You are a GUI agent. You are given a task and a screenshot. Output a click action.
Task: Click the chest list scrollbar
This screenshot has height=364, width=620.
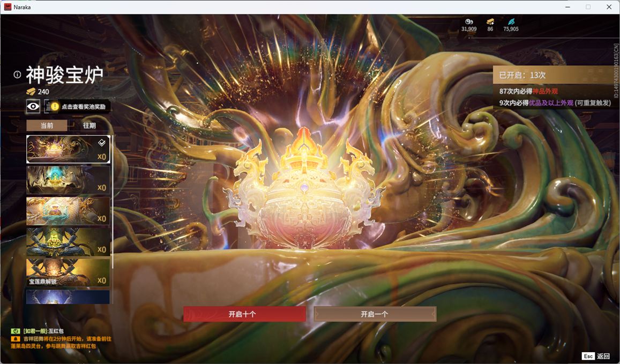[113, 202]
